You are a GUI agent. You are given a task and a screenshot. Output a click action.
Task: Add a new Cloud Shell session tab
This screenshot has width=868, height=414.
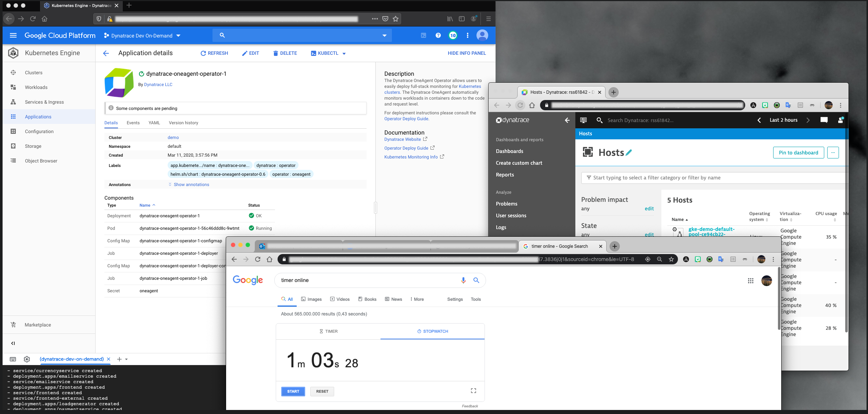pos(119,359)
